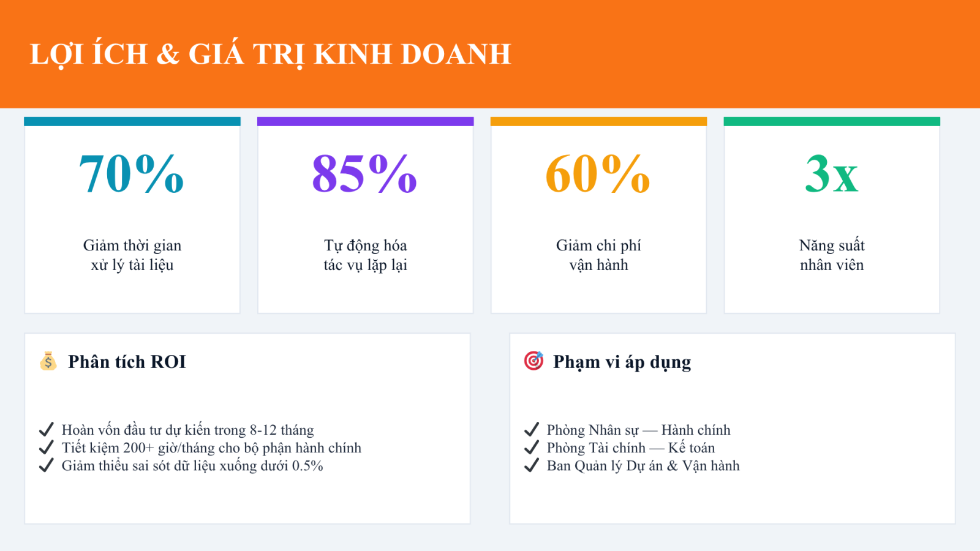Click the purple bar above the 85% card

click(365, 121)
